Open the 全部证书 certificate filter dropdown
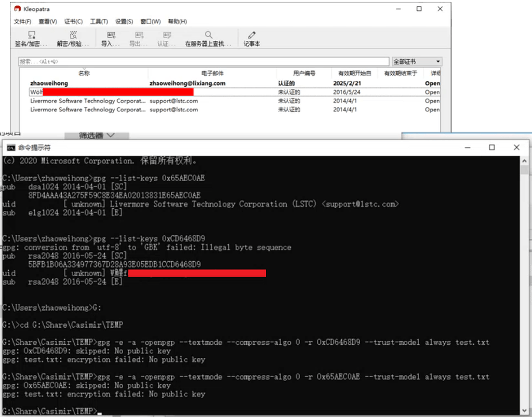The width and height of the screenshot is (532, 417). click(x=417, y=61)
